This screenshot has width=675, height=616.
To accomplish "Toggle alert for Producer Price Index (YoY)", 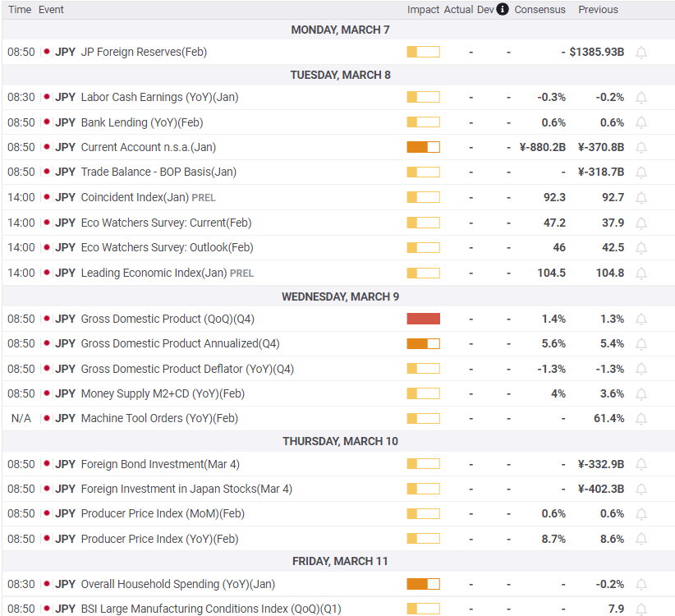I will [x=641, y=540].
